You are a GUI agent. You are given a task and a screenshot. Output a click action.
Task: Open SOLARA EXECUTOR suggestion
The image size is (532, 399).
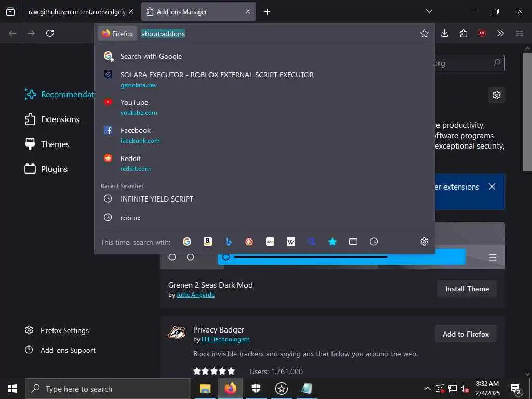tap(264, 79)
